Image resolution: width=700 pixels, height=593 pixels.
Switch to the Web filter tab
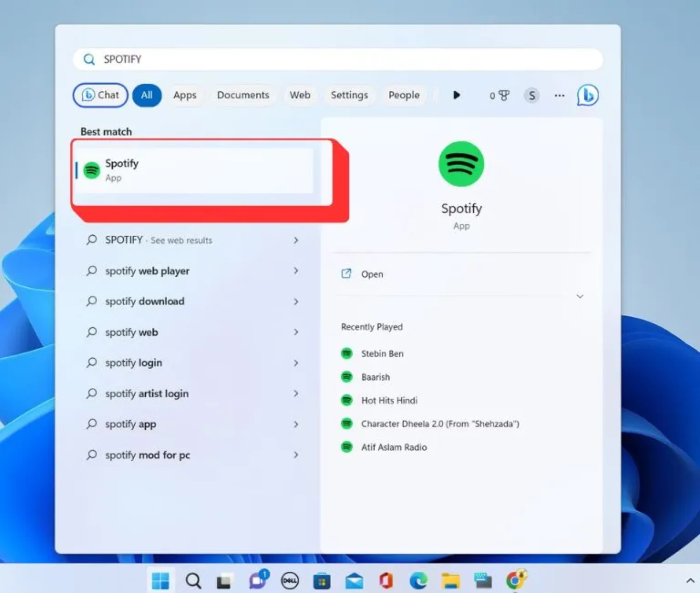[x=300, y=95]
